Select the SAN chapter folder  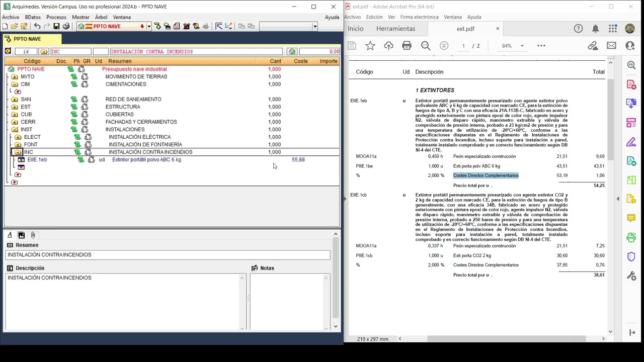point(15,100)
